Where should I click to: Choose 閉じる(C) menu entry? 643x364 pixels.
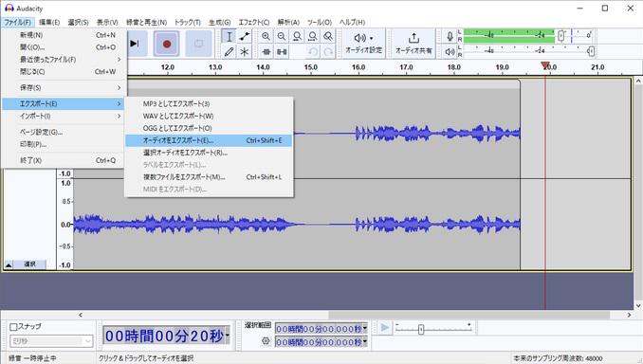(x=64, y=72)
